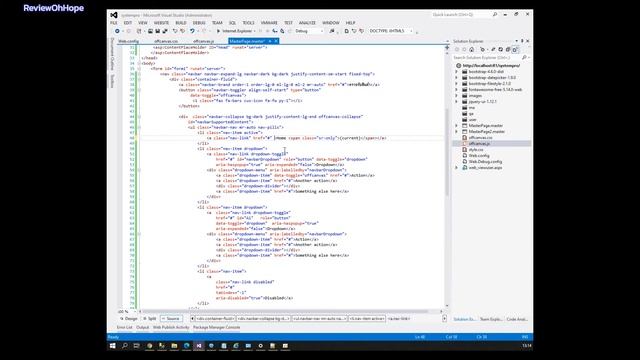640x360 pixels.
Task: Open the Package Manager Console tab
Action: click(216, 327)
